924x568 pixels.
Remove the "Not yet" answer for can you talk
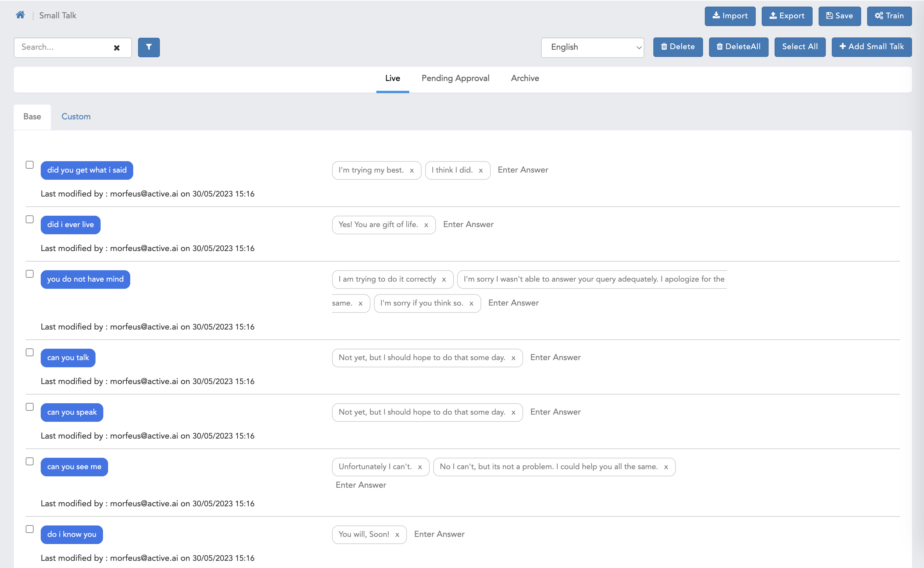[x=513, y=358]
